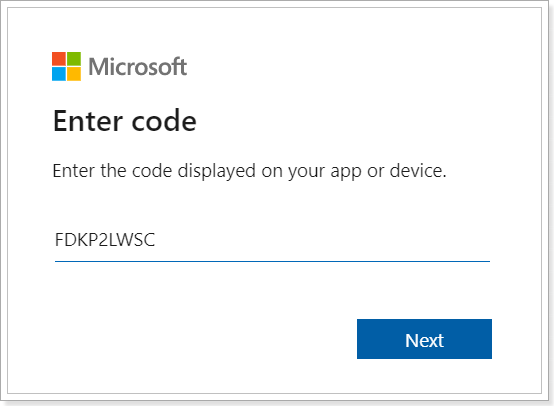Screen dimensions: 554x406
Task: Click the green square of Microsoft logo
Action: 74,59
